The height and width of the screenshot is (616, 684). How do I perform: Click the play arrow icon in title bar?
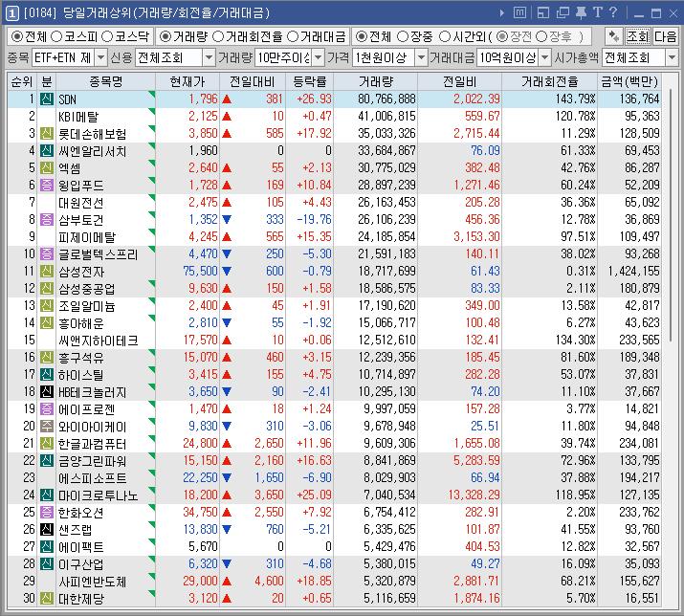pos(502,13)
